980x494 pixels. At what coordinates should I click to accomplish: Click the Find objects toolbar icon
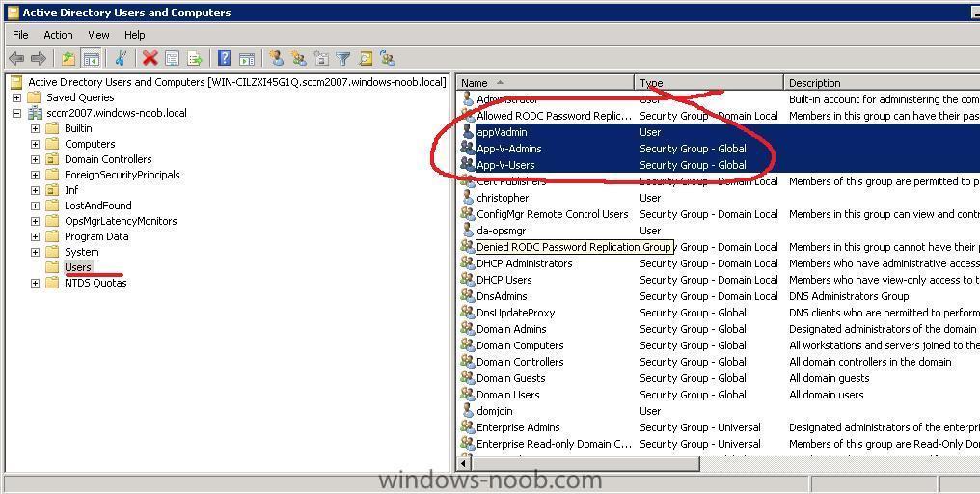366,59
